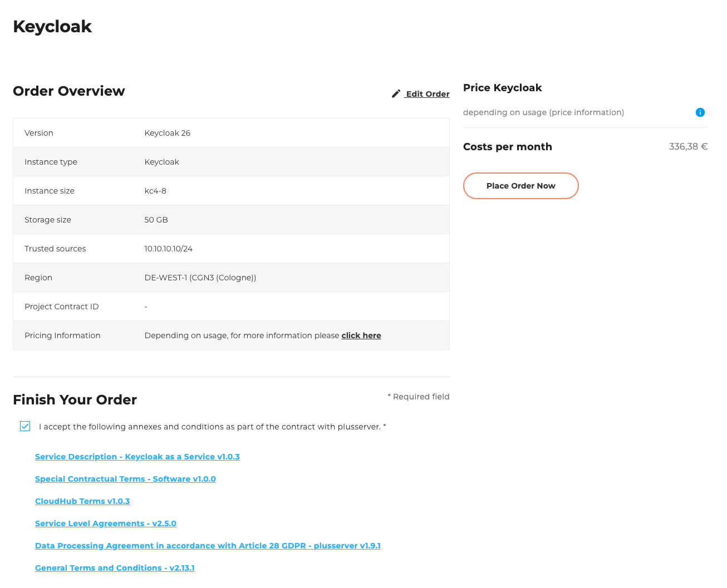Open CloudHub Terms v1.0.3
The height and width of the screenshot is (588, 727).
tap(82, 501)
